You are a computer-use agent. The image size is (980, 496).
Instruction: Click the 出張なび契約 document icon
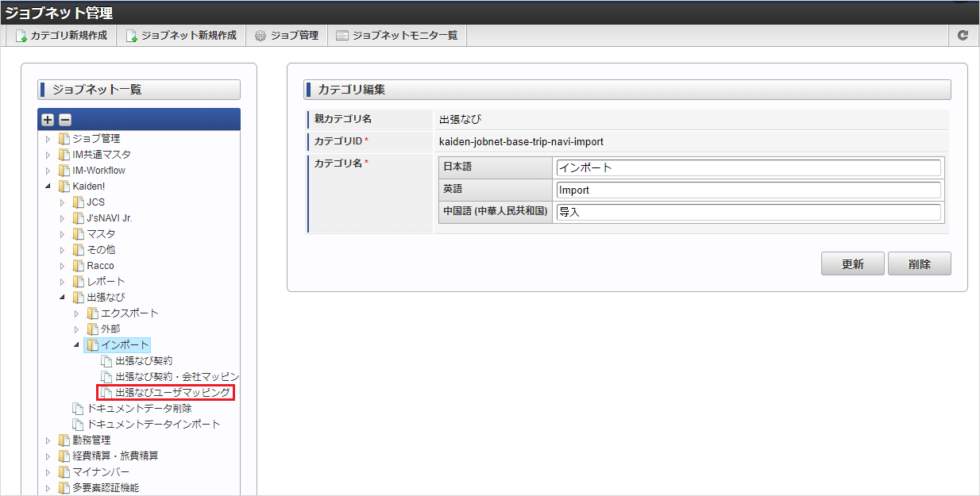click(x=106, y=361)
